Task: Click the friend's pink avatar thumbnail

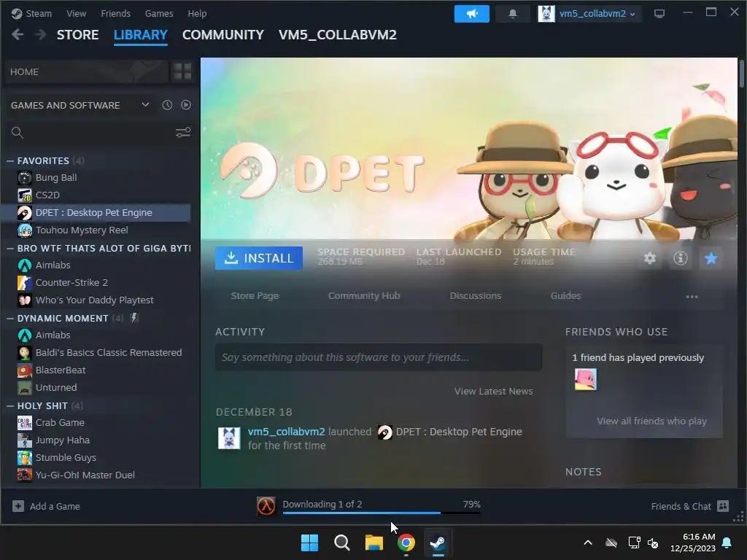Action: 586,379
